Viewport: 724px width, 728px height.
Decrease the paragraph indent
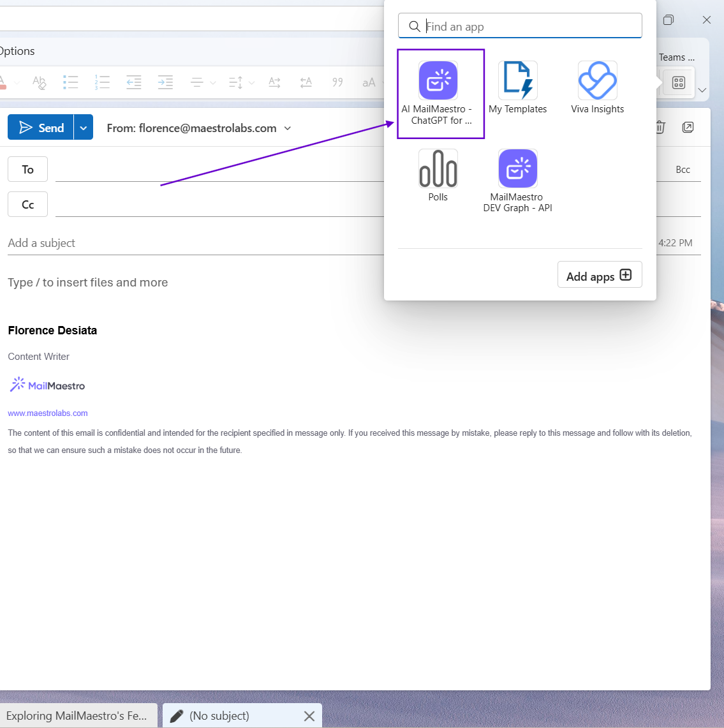tap(134, 82)
